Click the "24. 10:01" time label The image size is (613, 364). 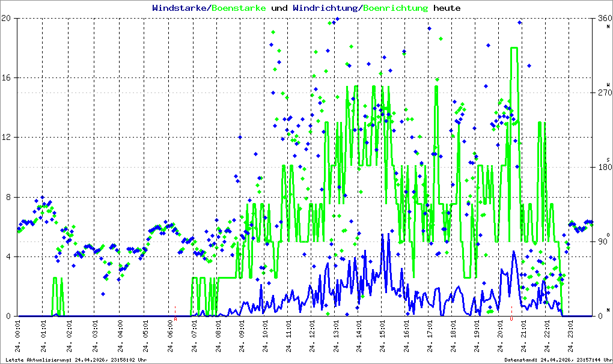pyautogui.click(x=265, y=336)
